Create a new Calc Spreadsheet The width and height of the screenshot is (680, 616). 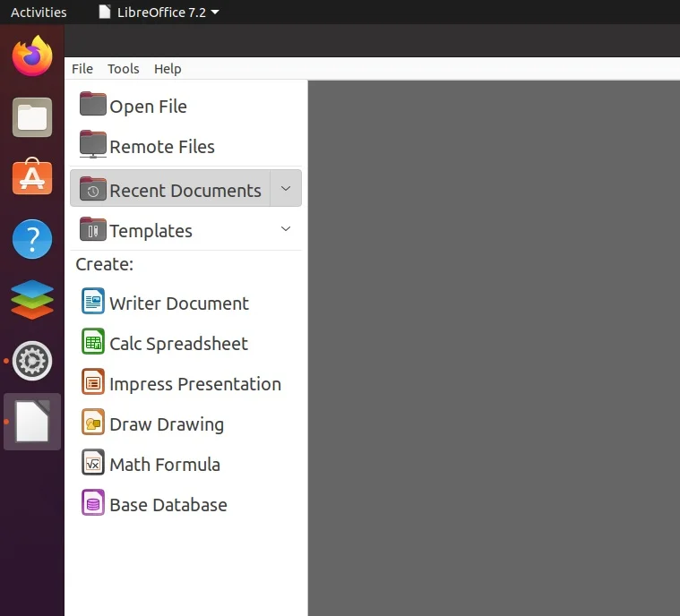178,344
